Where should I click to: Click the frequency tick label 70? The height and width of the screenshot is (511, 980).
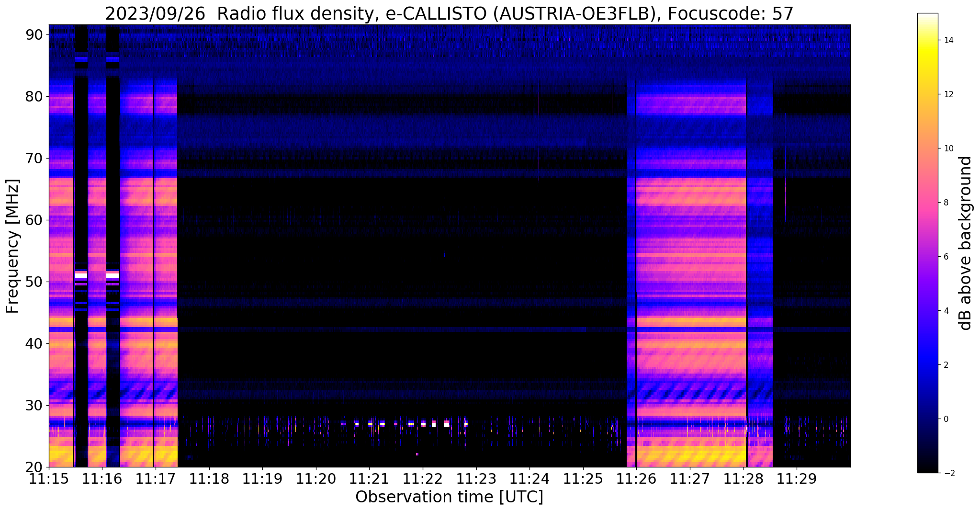34,158
